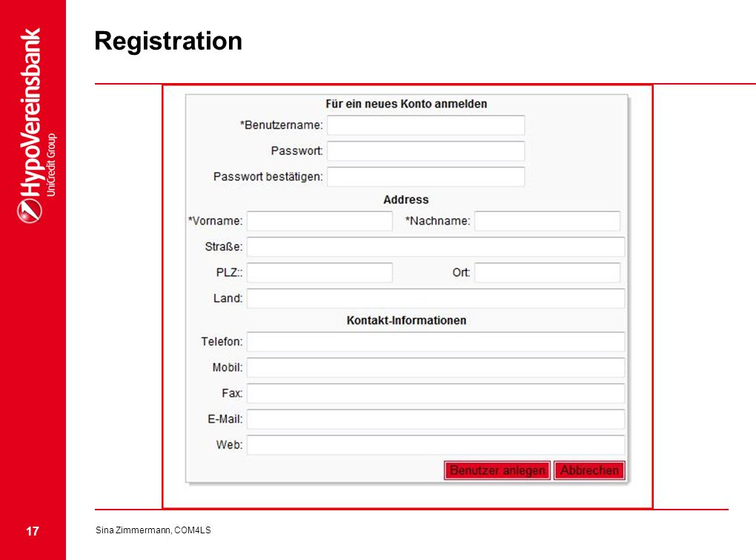
Task: Focus the Telefon input field
Action: [x=436, y=341]
